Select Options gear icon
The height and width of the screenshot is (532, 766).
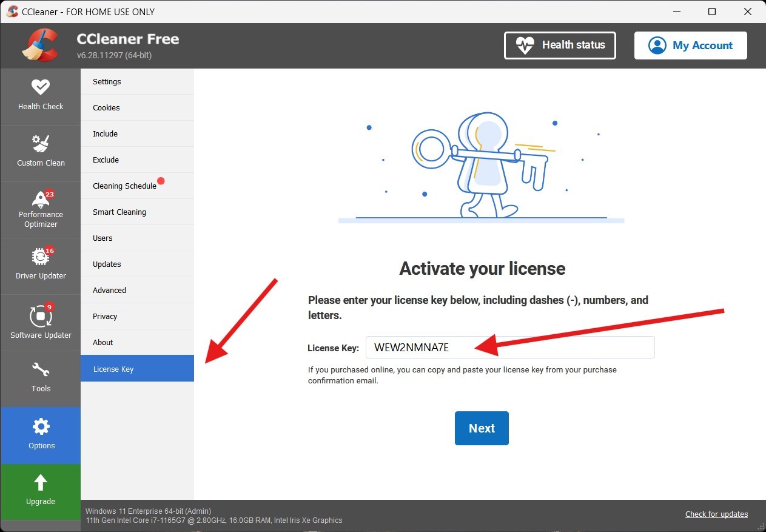(41, 426)
